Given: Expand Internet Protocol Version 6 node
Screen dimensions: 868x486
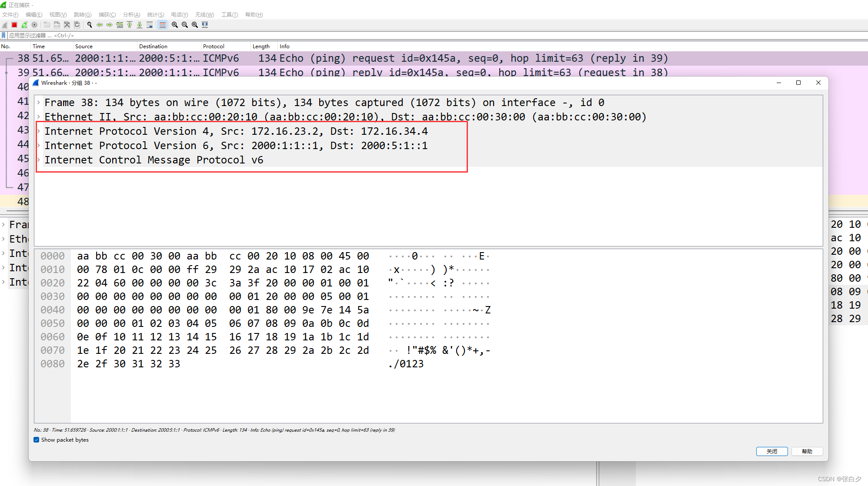Looking at the screenshot, I should [x=39, y=146].
